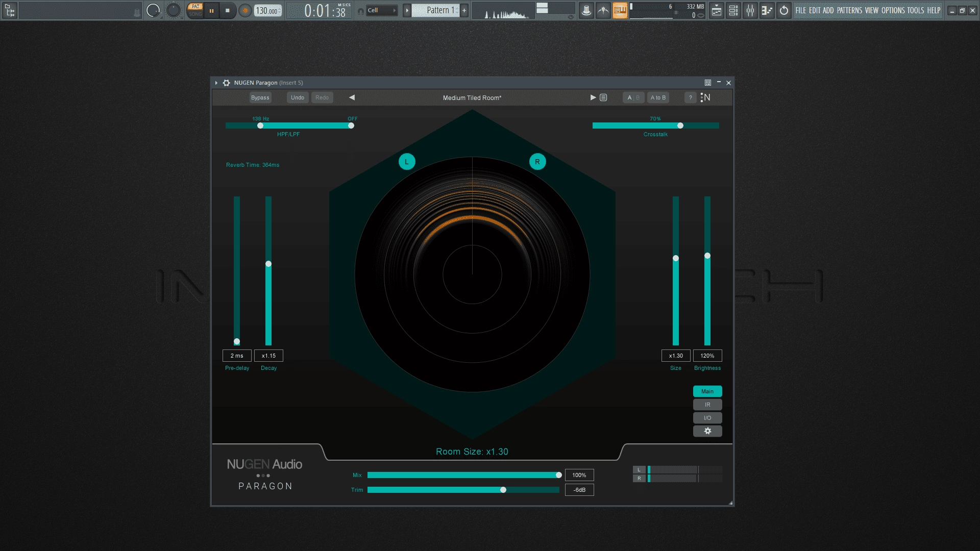Toggle the Paragon Bypass button

260,97
